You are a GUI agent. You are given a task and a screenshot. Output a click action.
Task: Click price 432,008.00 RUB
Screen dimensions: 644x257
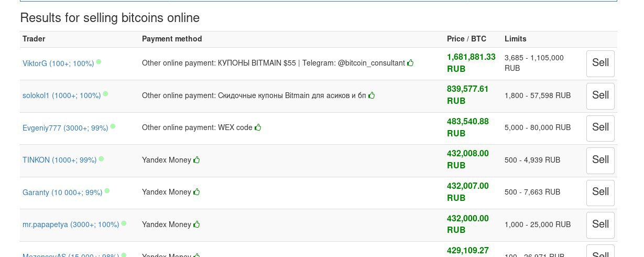(x=468, y=159)
